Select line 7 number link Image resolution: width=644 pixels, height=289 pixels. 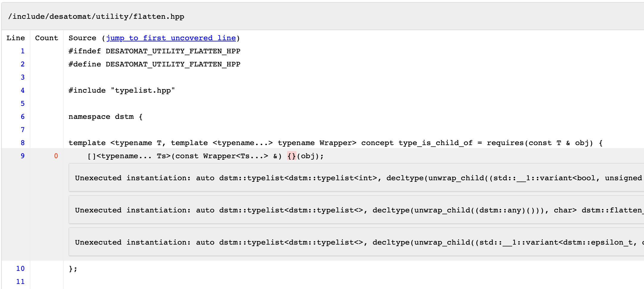pos(23,130)
